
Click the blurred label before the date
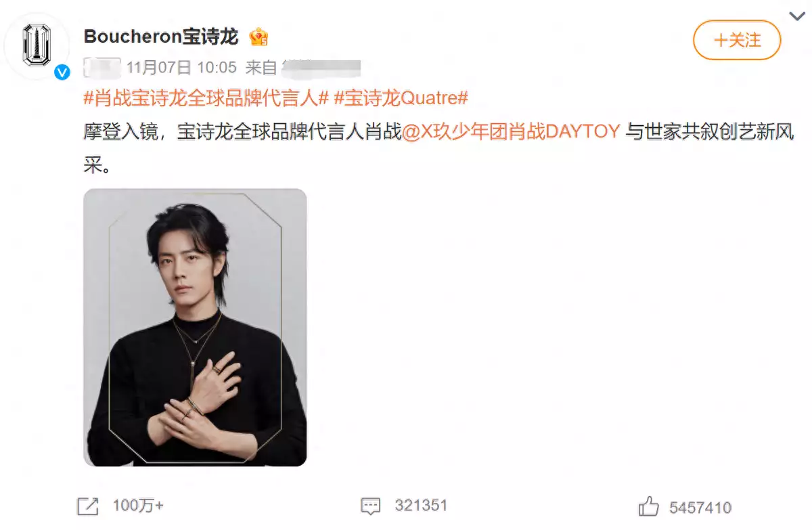102,68
